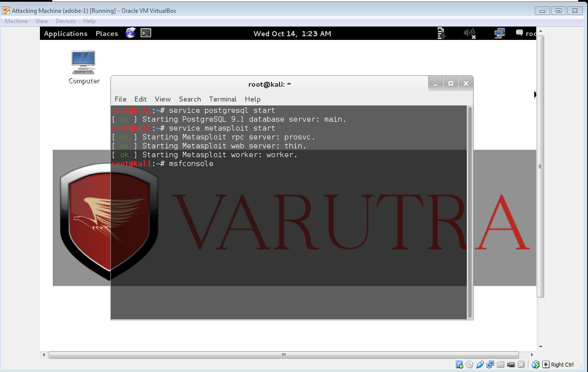Click the VirtualBox horizontal scrollbar thumb
588x372 pixels.
point(284,355)
